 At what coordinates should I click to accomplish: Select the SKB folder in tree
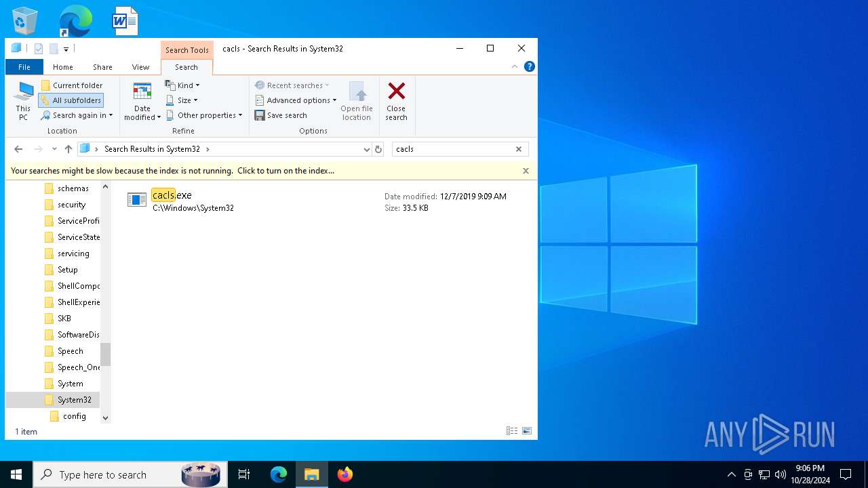click(x=64, y=319)
